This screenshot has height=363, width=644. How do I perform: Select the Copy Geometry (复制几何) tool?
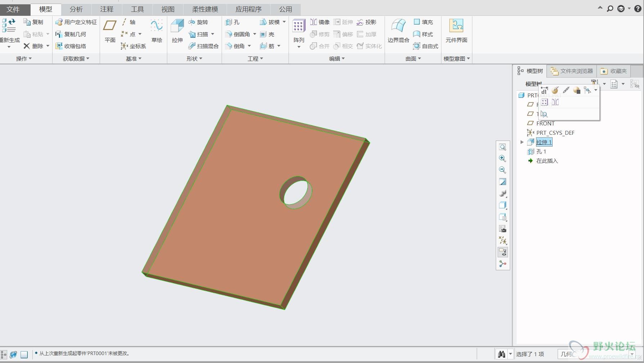coord(71,34)
